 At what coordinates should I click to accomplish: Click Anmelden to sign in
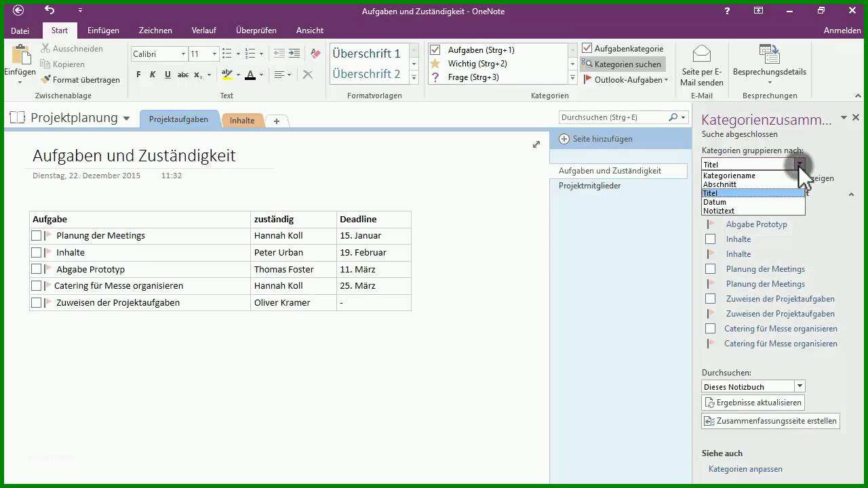(842, 30)
